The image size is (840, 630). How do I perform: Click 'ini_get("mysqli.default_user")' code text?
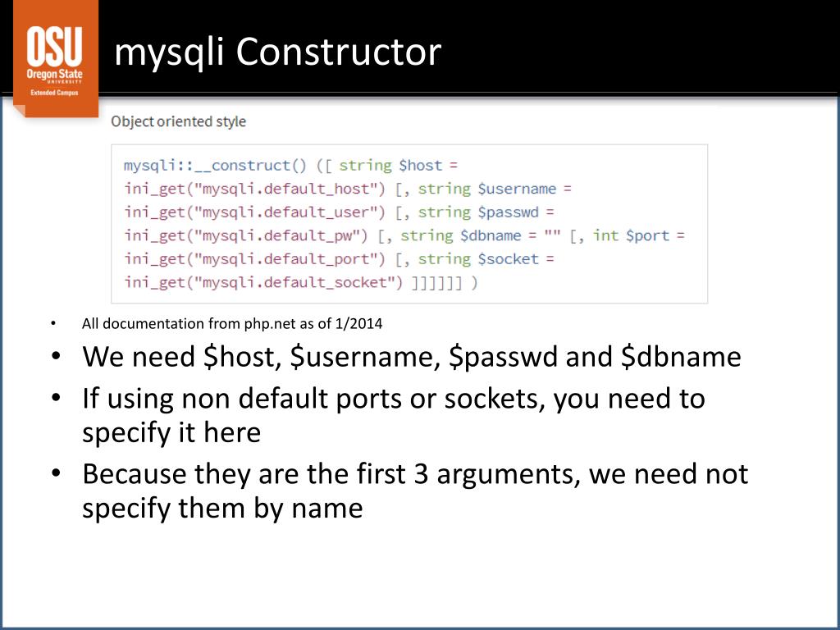coord(254,212)
